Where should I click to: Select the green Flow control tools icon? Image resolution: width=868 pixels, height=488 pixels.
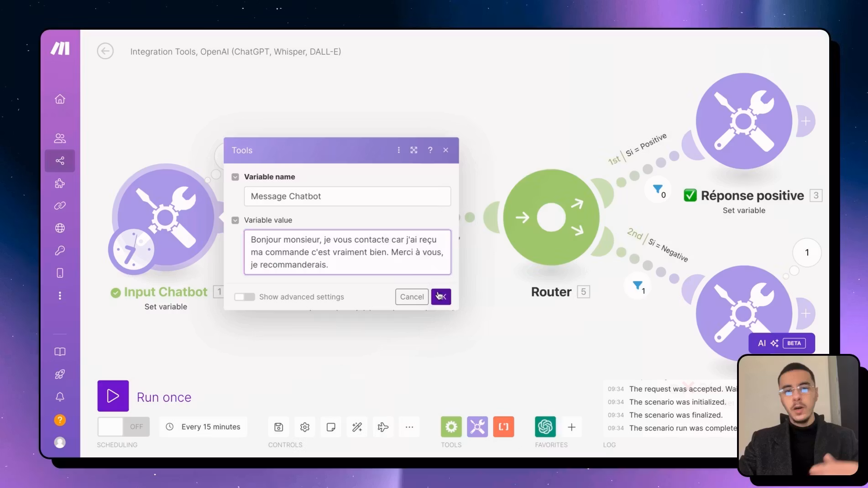(451, 427)
